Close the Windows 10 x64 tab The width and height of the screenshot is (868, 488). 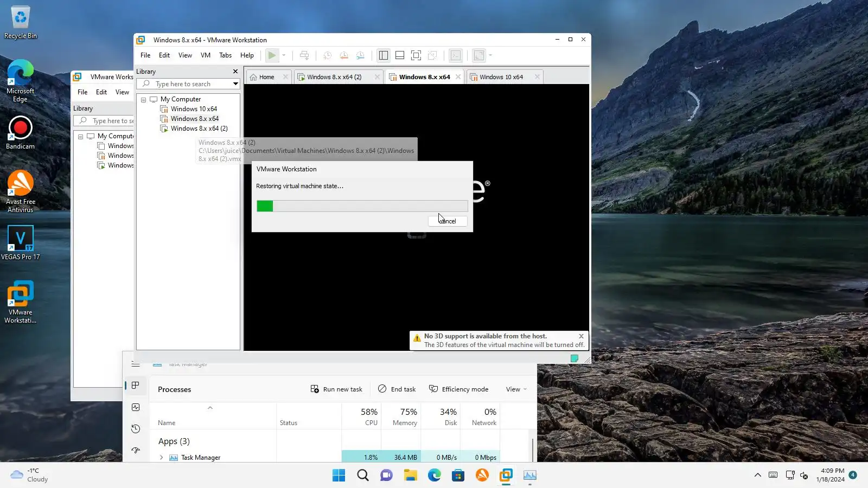[537, 77]
